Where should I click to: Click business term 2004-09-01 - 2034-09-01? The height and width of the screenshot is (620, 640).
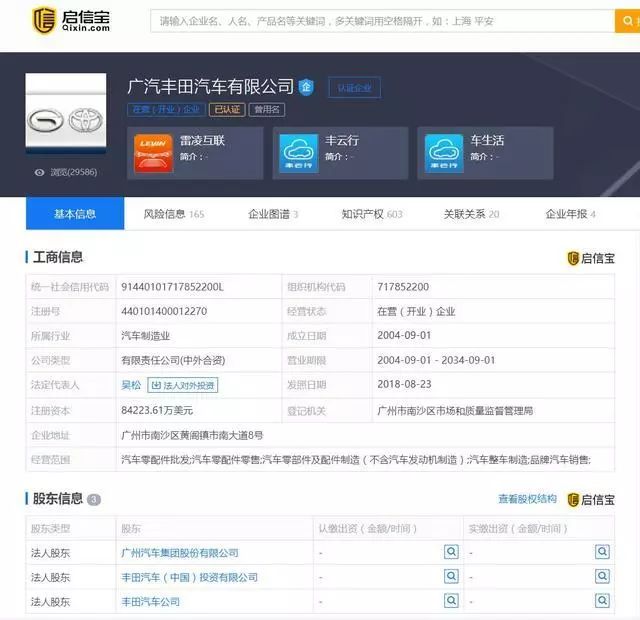(436, 360)
